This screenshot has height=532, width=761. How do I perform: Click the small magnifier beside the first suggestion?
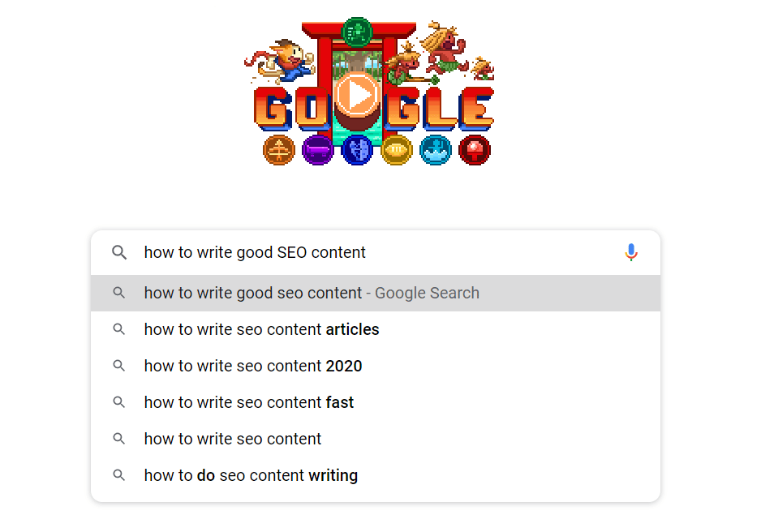pos(119,293)
